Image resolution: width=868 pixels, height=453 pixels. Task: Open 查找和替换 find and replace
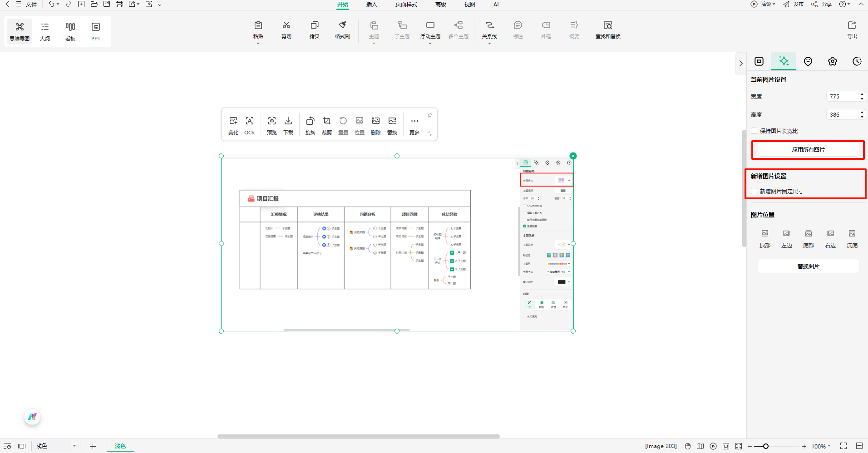[608, 30]
